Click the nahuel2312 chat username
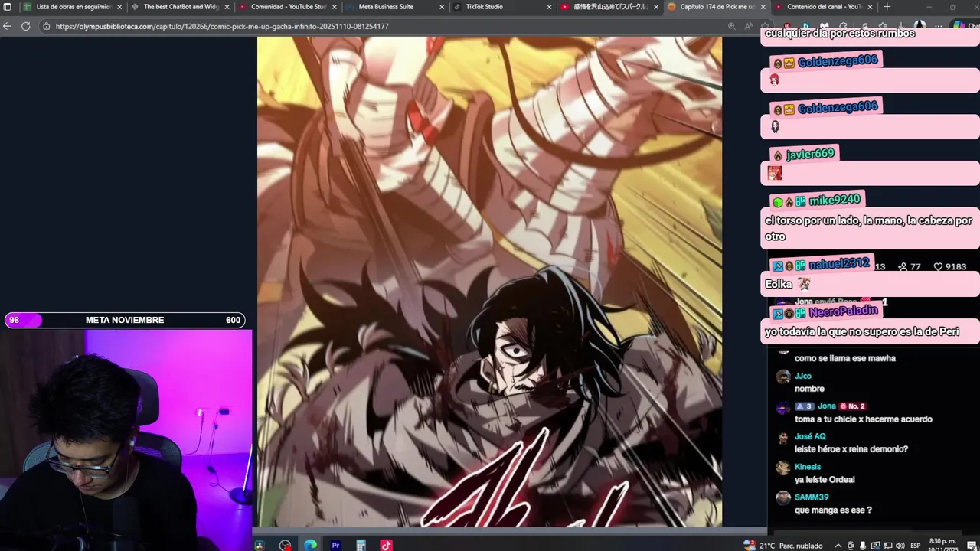 pyautogui.click(x=839, y=264)
